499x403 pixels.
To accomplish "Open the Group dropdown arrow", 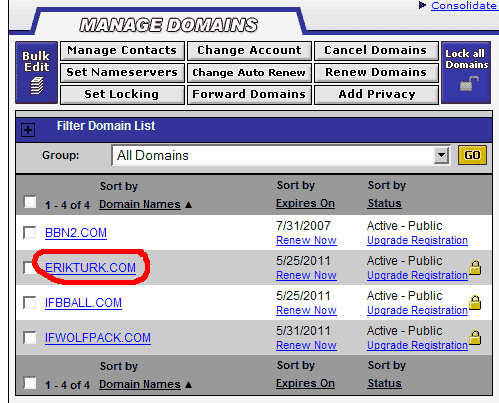I will [x=441, y=155].
